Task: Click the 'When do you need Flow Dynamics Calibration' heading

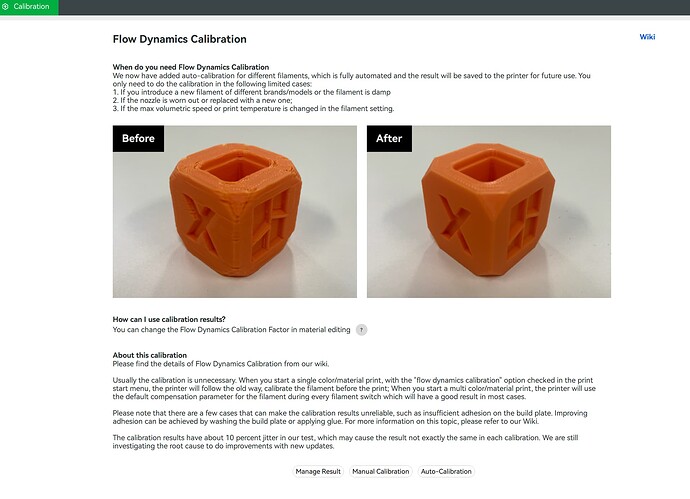Action: pyautogui.click(x=191, y=67)
